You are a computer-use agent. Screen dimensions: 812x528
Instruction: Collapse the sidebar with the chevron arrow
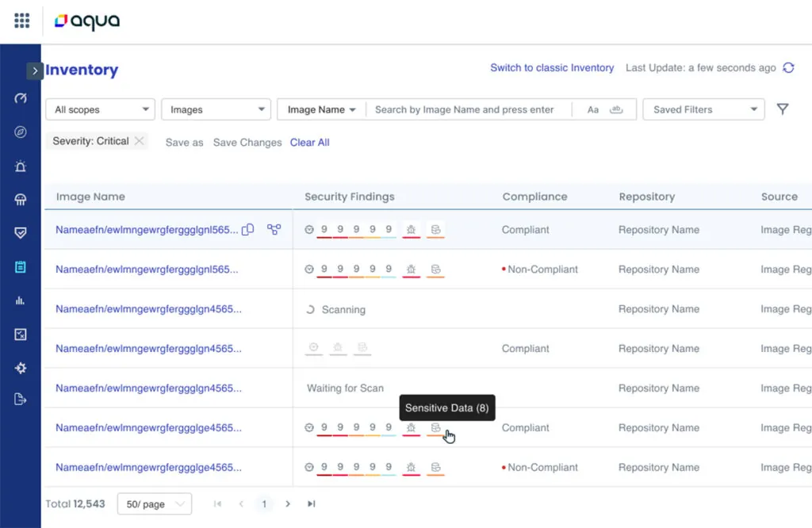click(x=35, y=71)
